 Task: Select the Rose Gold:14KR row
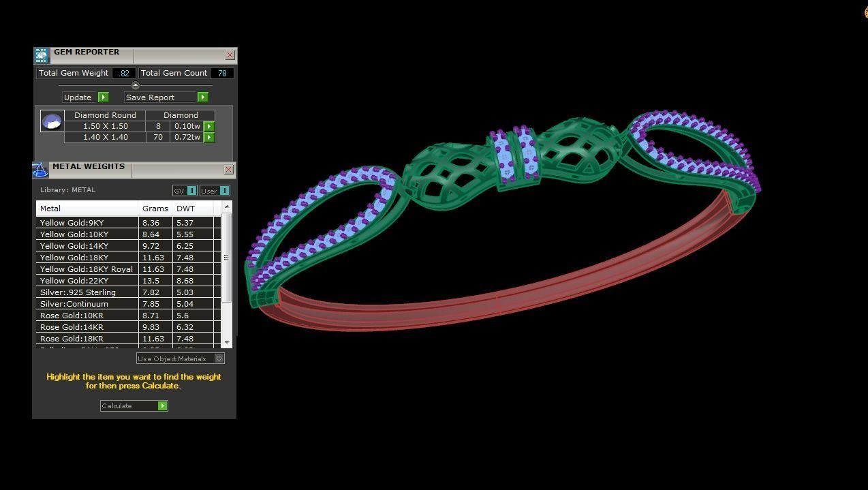coord(128,327)
